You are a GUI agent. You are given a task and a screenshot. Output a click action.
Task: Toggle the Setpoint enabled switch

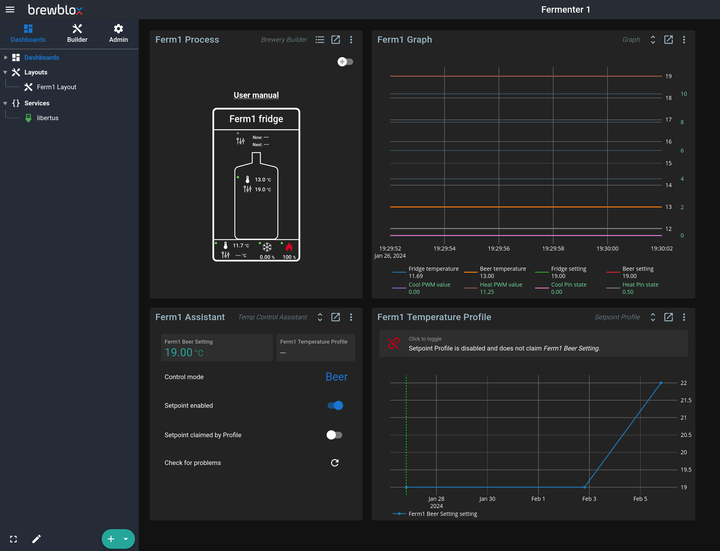click(x=335, y=406)
